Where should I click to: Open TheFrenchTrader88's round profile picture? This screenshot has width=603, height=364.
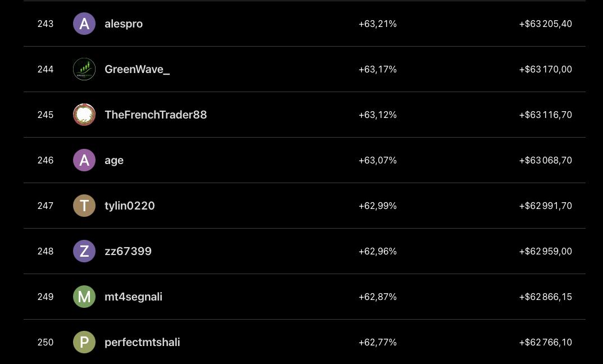[84, 115]
